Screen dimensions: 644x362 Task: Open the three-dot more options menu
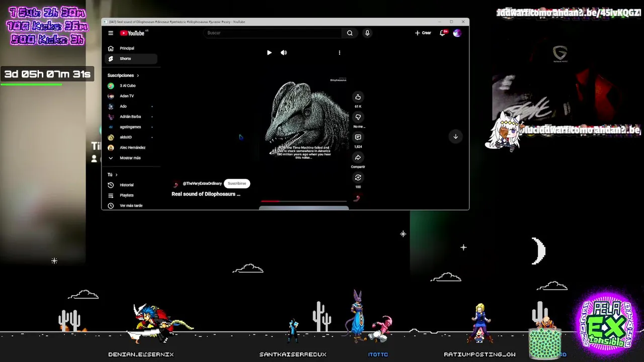340,53
